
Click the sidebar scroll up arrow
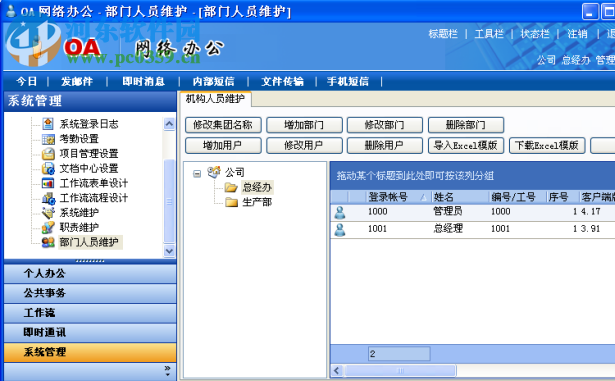coord(169,124)
